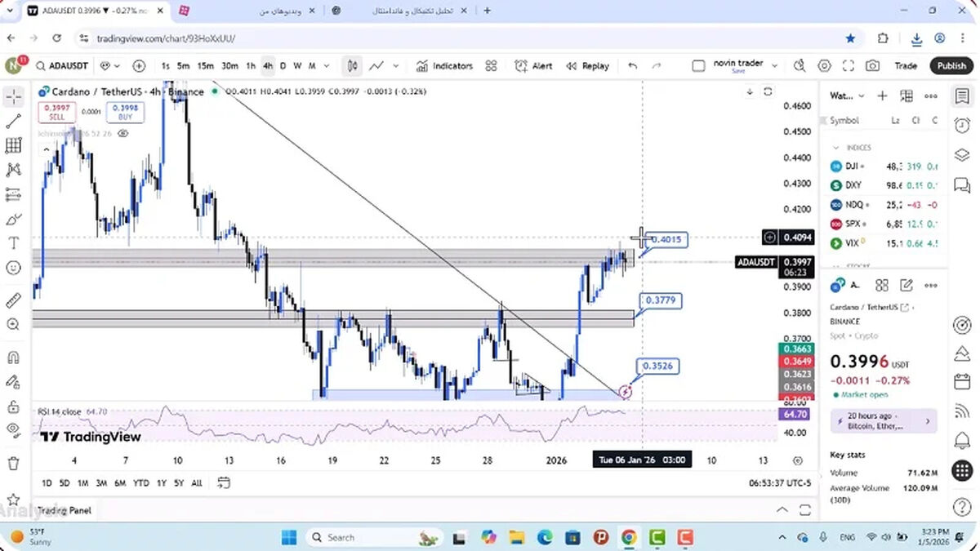Take a chart snapshot with camera icon
The height and width of the screenshot is (551, 980).
873,66
